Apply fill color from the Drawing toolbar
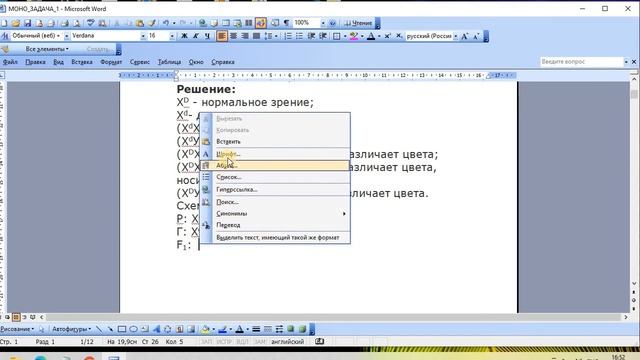The height and width of the screenshot is (360, 640). click(x=206, y=329)
